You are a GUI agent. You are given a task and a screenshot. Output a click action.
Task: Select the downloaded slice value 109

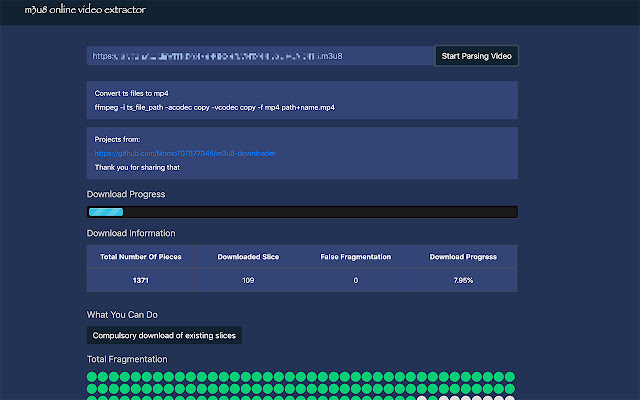tap(248, 280)
